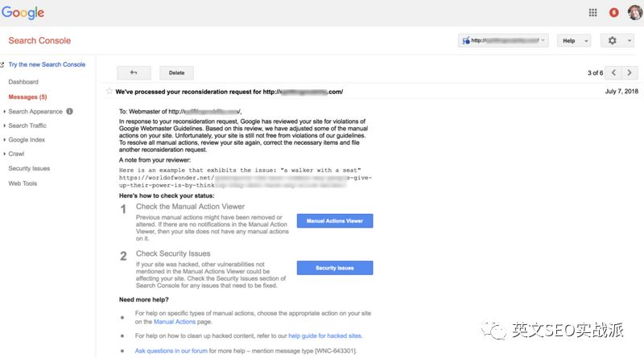Show the previous message arrow
Image resolution: width=644 pixels, height=358 pixels.
point(613,72)
